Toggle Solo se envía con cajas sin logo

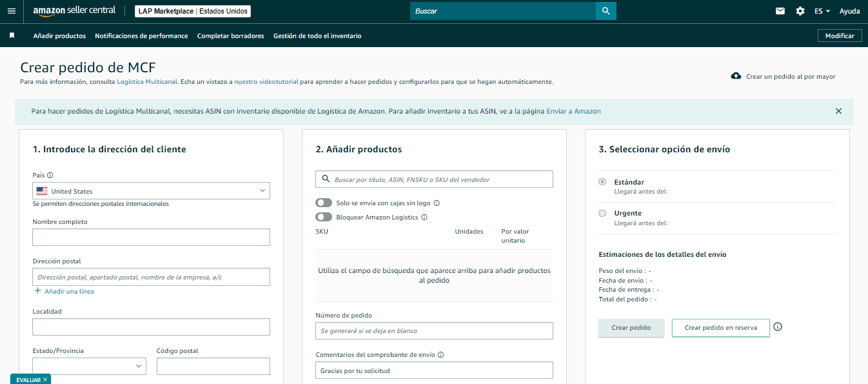pyautogui.click(x=324, y=203)
